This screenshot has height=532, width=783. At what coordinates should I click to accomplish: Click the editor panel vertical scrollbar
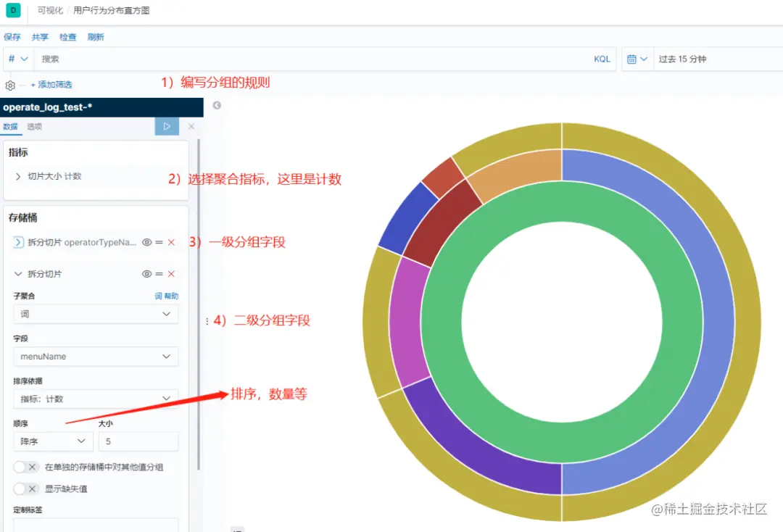coord(198,304)
